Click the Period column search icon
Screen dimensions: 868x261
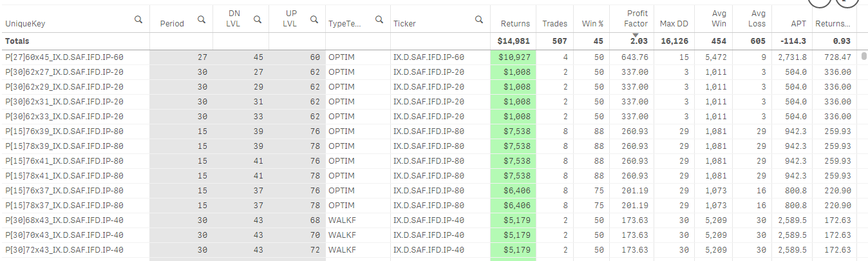coord(202,20)
